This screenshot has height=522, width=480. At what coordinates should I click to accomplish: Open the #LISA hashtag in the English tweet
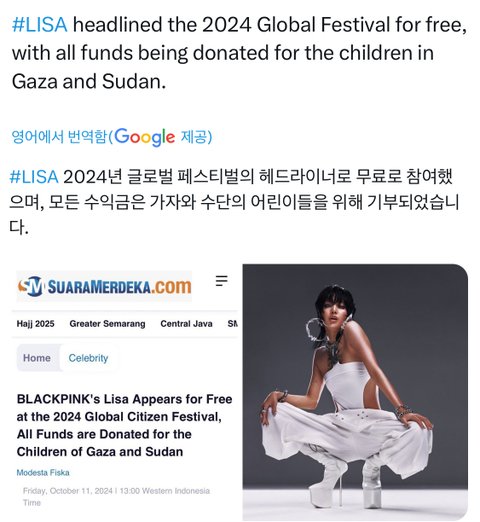(x=39, y=25)
